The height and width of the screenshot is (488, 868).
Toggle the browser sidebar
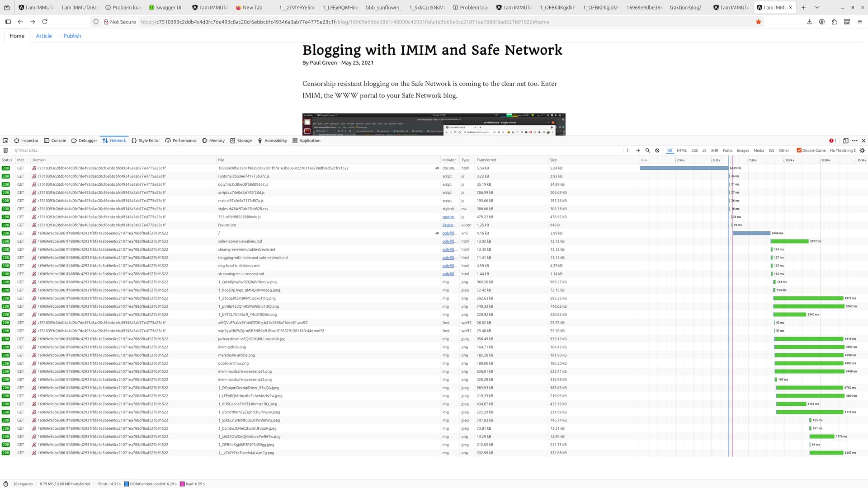(x=8, y=22)
